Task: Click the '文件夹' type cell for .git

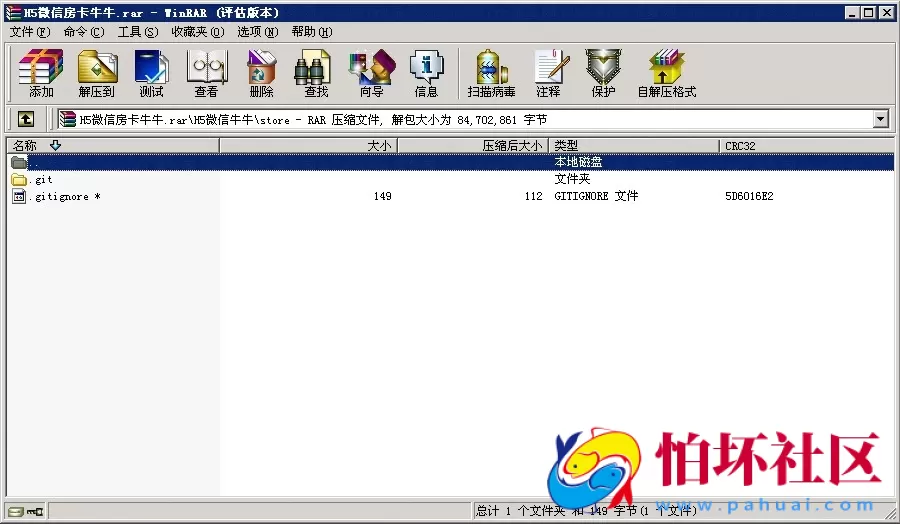Action: click(x=572, y=179)
